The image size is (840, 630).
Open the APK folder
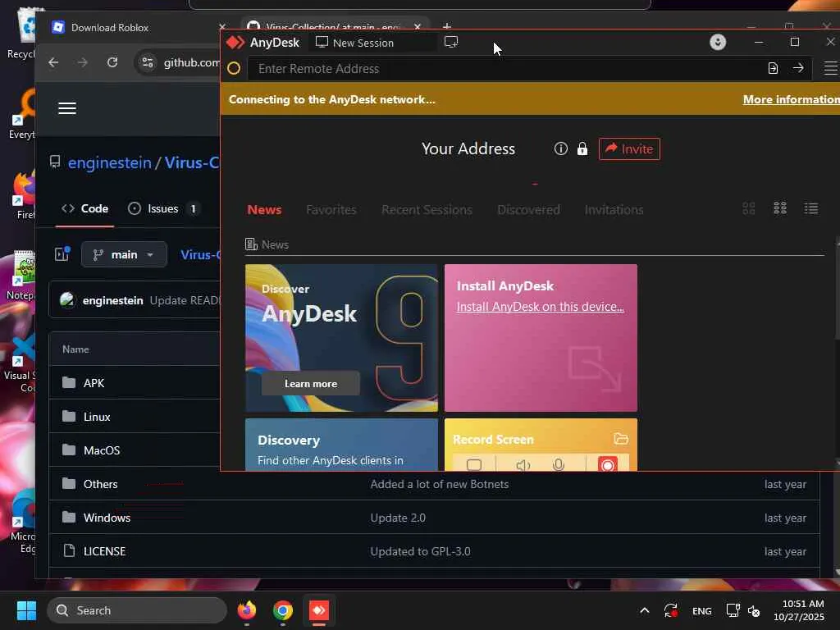coord(94,383)
